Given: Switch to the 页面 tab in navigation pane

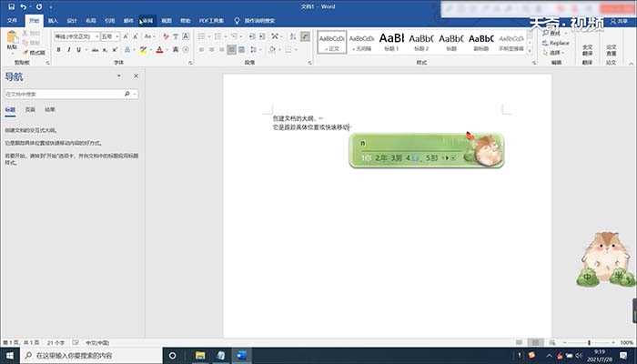Looking at the screenshot, I should point(30,108).
